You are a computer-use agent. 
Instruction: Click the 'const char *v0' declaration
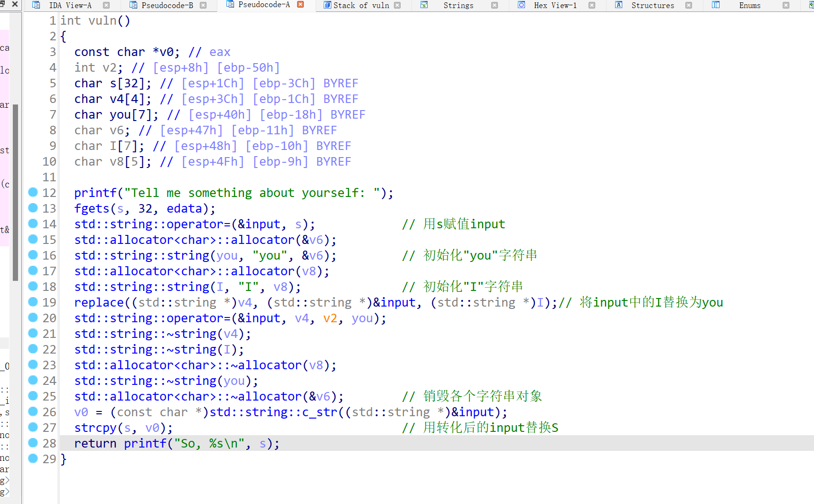[x=127, y=52]
